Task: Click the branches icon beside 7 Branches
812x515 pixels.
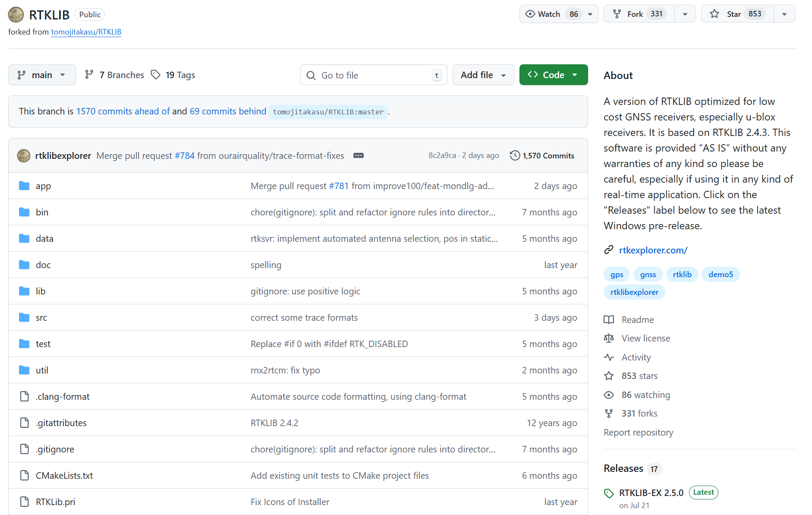Action: pos(89,75)
